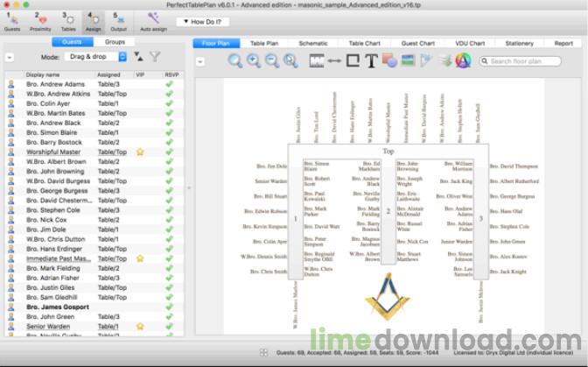Open the font color wheel icon

tap(463, 60)
